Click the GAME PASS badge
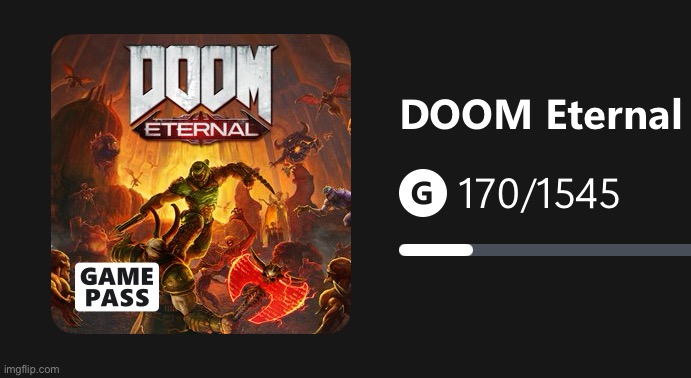This screenshot has width=691, height=378. point(117,287)
